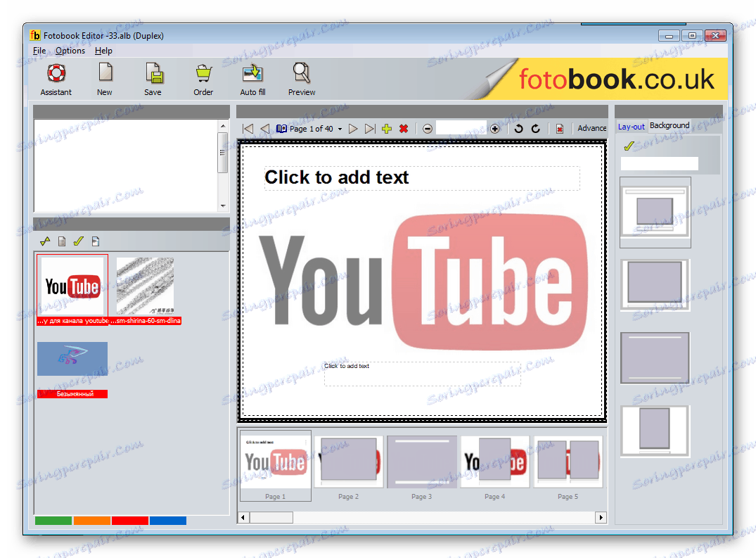Zoom in with the plus button
This screenshot has width=756, height=558.
click(x=494, y=129)
